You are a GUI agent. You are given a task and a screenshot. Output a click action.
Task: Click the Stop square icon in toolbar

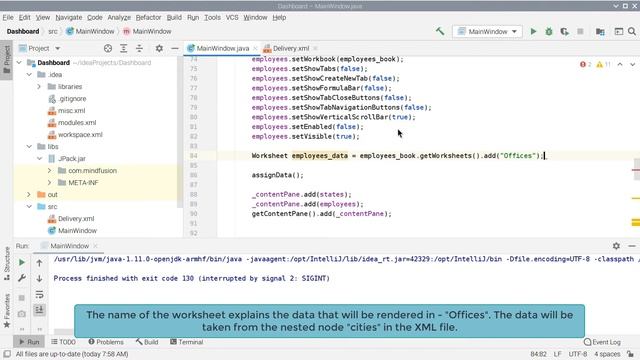[x=580, y=31]
